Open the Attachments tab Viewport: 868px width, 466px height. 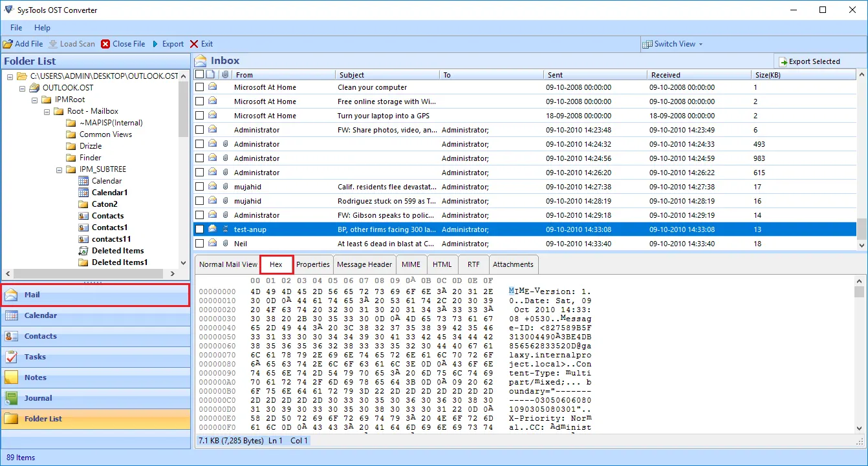[513, 264]
